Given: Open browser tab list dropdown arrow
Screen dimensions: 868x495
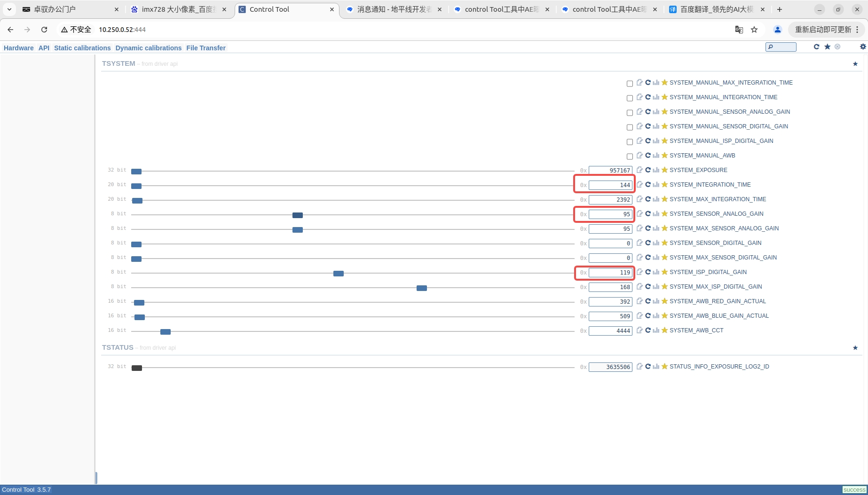Looking at the screenshot, I should (9, 9).
